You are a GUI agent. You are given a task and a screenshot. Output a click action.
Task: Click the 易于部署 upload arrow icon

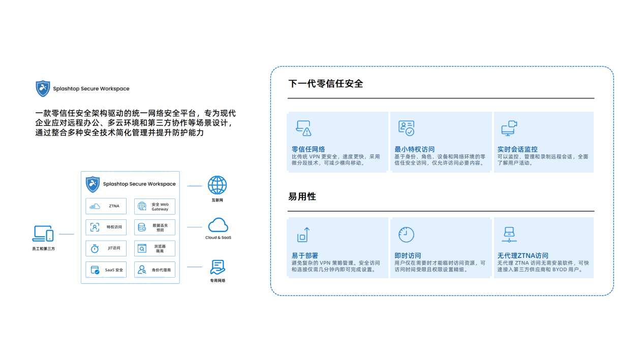pyautogui.click(x=303, y=235)
